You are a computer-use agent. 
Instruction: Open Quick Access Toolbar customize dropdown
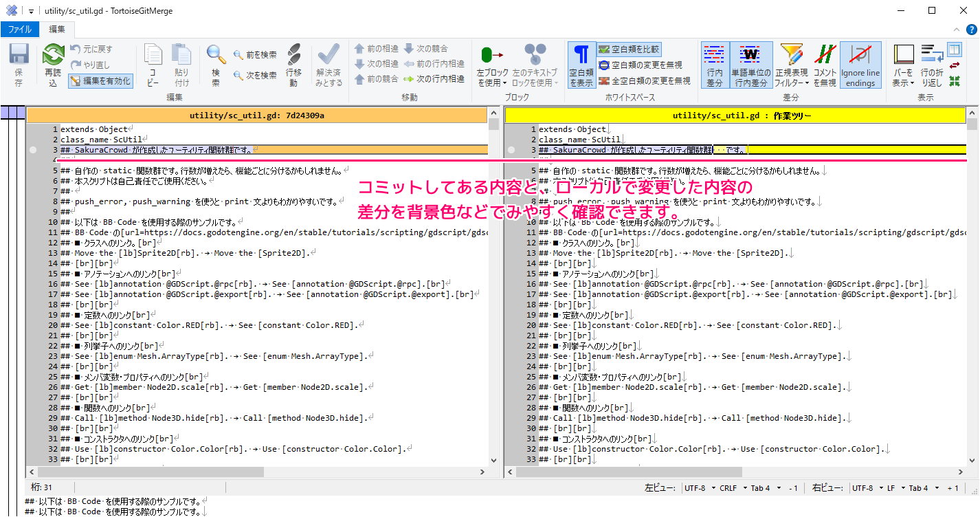31,11
